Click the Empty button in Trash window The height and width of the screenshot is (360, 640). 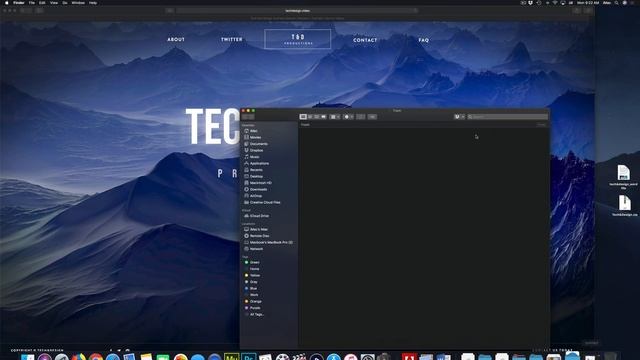541,124
